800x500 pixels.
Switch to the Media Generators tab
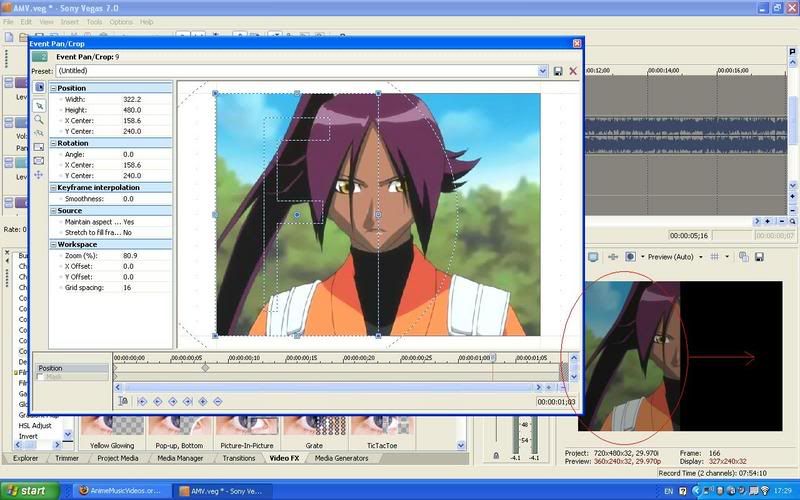(341, 458)
